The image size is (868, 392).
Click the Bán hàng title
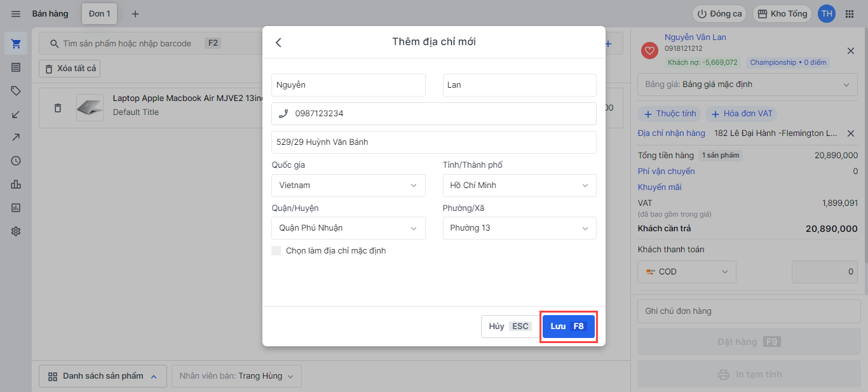pyautogui.click(x=50, y=14)
